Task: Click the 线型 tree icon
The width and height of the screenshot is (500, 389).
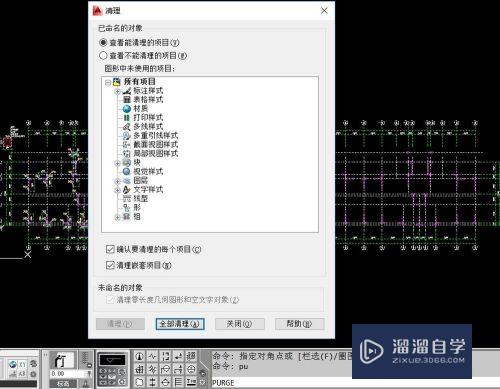Action: click(127, 199)
